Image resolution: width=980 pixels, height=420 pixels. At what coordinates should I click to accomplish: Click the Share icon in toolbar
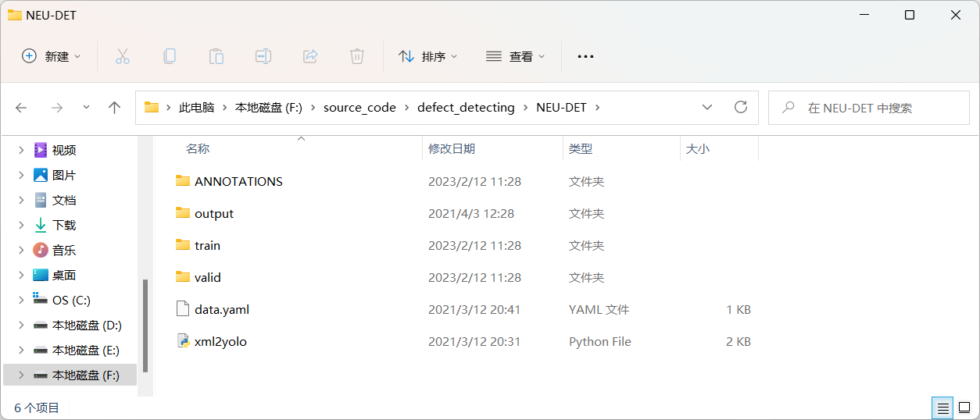pyautogui.click(x=310, y=56)
